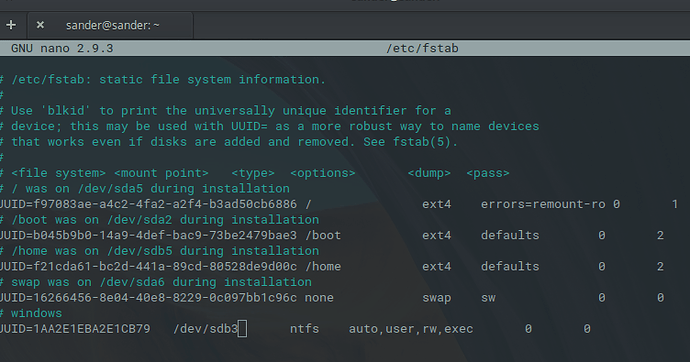Click the <options> column header comment

click(x=323, y=173)
